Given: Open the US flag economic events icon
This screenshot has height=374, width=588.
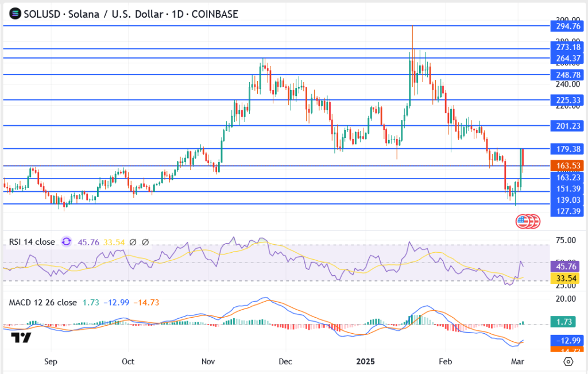Looking at the screenshot, I should click(x=523, y=221).
